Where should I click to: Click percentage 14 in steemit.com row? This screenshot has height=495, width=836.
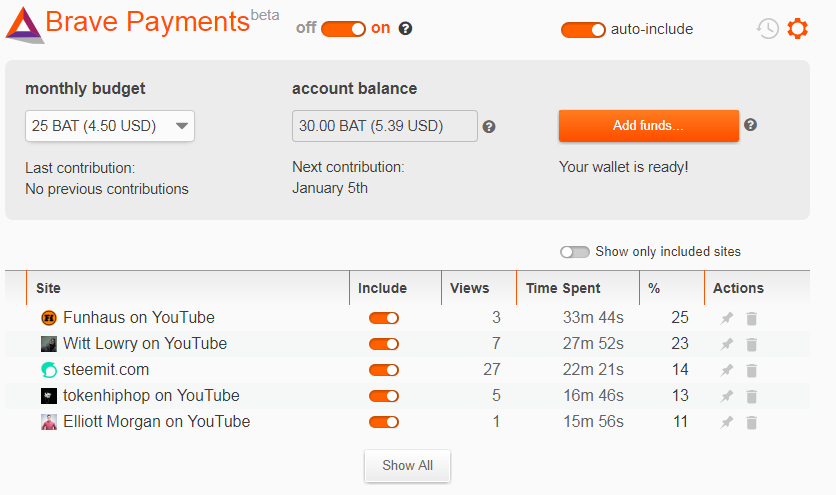click(x=680, y=370)
